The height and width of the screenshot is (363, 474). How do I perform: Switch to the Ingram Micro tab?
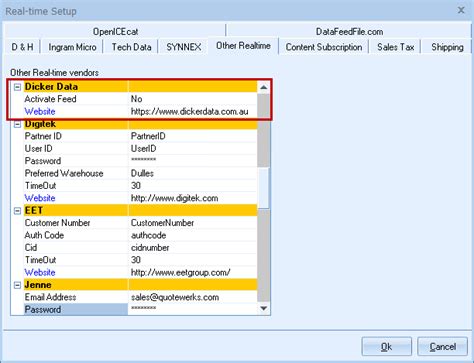pos(72,47)
